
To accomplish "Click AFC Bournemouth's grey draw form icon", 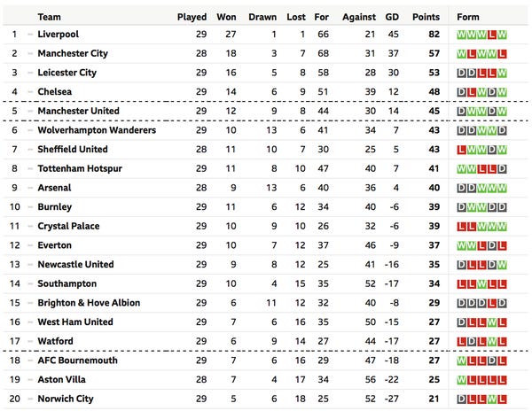I will [x=492, y=361].
